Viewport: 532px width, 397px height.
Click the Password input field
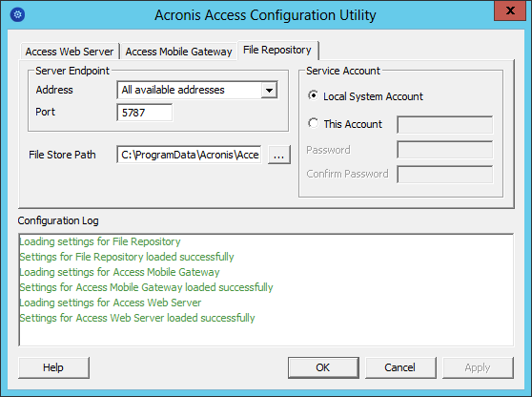pyautogui.click(x=445, y=150)
